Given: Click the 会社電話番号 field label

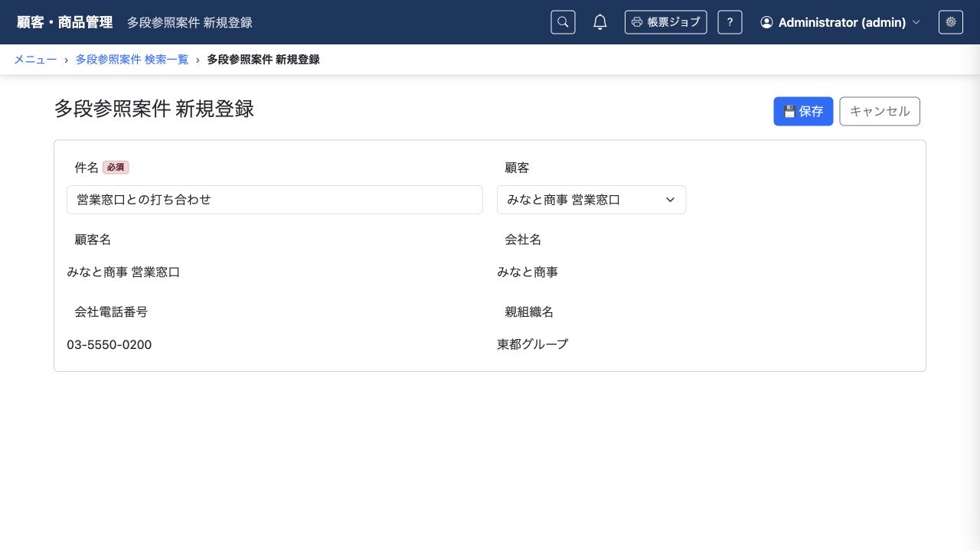Looking at the screenshot, I should [111, 311].
